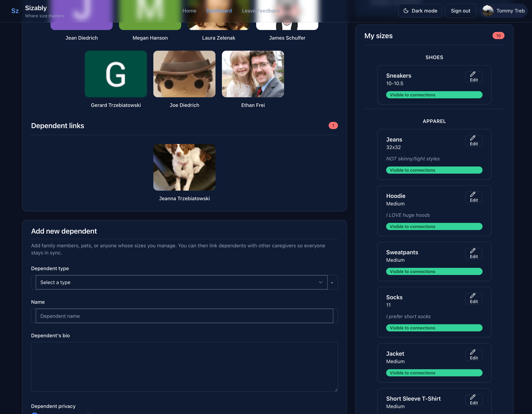Expand the Dependent type dropdown

click(x=182, y=282)
